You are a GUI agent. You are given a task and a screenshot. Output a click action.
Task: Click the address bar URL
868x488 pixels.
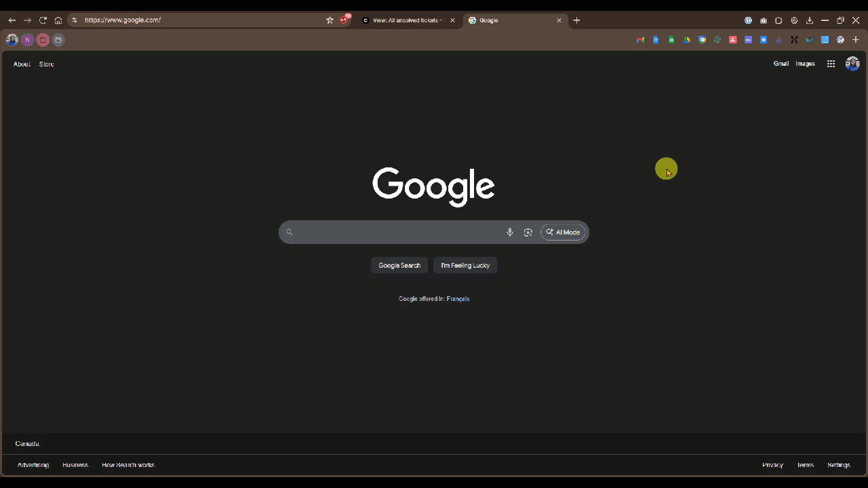[x=123, y=20]
